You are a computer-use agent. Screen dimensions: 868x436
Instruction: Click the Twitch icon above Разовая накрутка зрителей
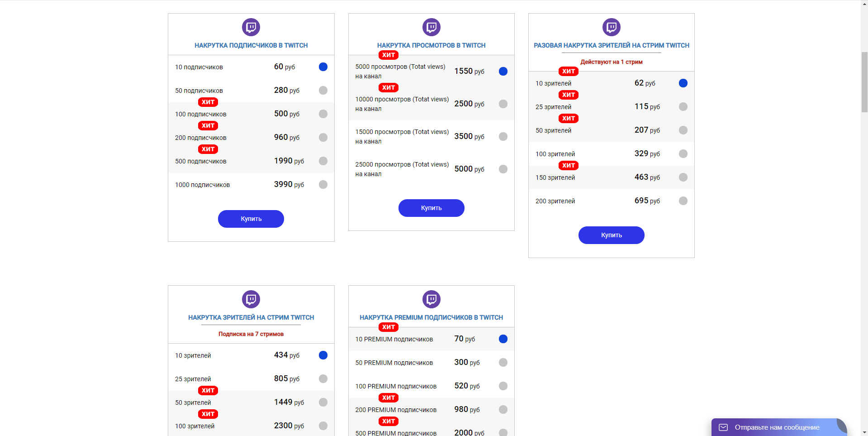click(612, 27)
